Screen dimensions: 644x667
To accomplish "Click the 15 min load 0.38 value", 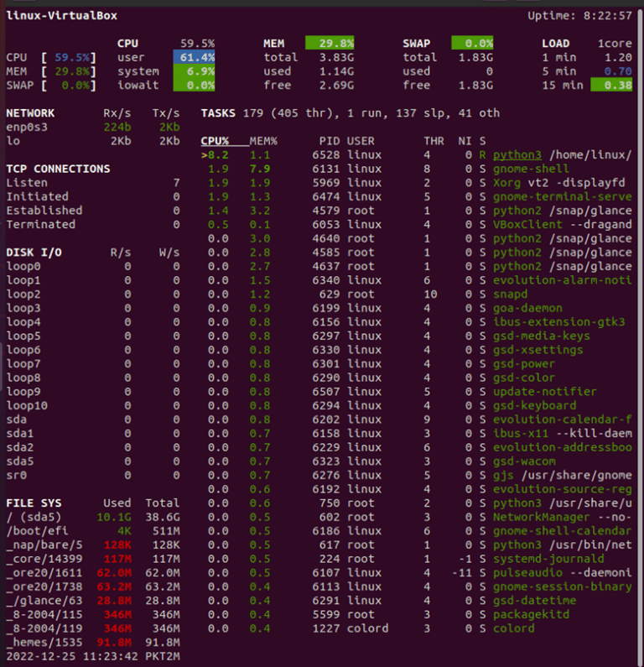I will pos(611,86).
